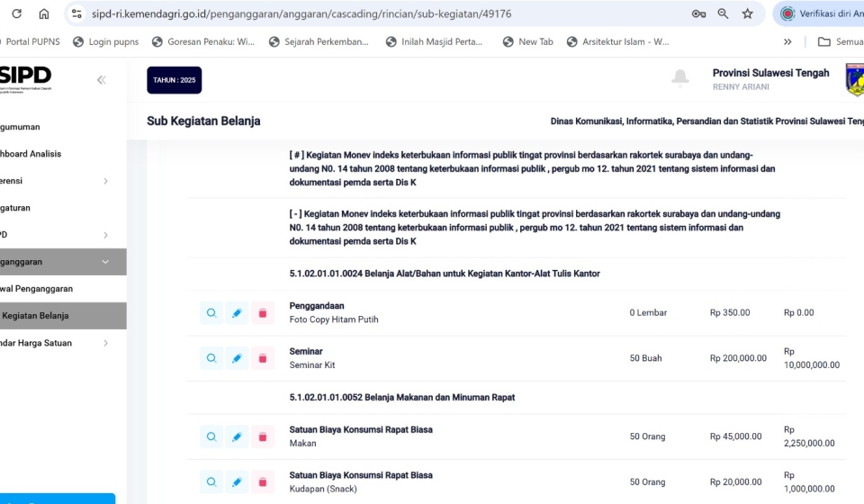This screenshot has width=864, height=504.
Task: Collapse the Penganggaran sidebar menu
Action: point(105,262)
